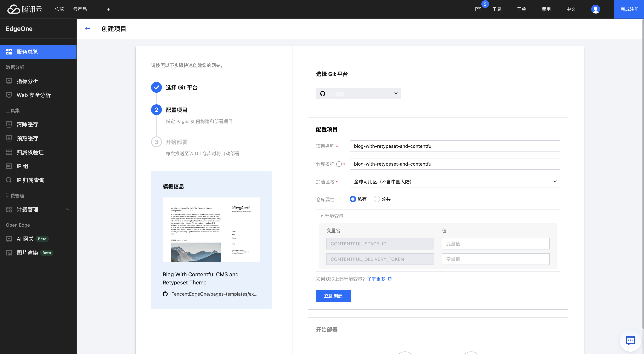Open 云产品 in the top menu
The height and width of the screenshot is (354, 644).
tap(80, 9)
